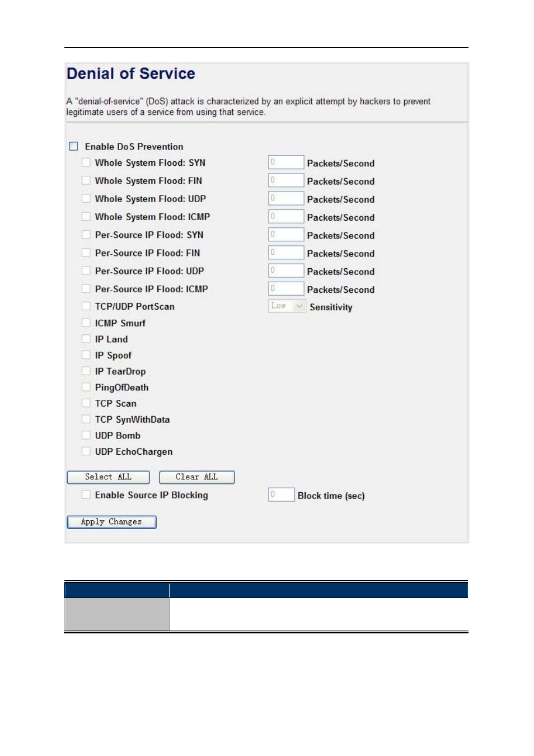Toggle Whole System Flood: UDP checkbox
The width and height of the screenshot is (534, 756).
pyautogui.click(x=86, y=198)
